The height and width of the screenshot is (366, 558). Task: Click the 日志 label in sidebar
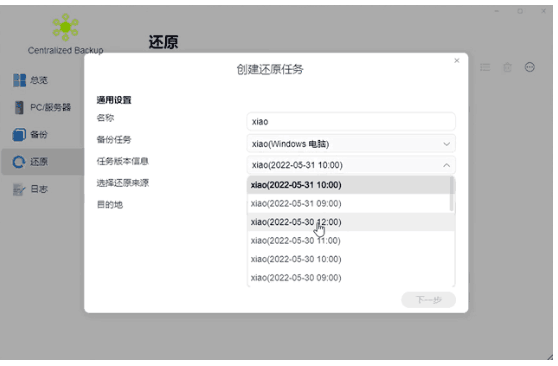pyautogui.click(x=38, y=189)
